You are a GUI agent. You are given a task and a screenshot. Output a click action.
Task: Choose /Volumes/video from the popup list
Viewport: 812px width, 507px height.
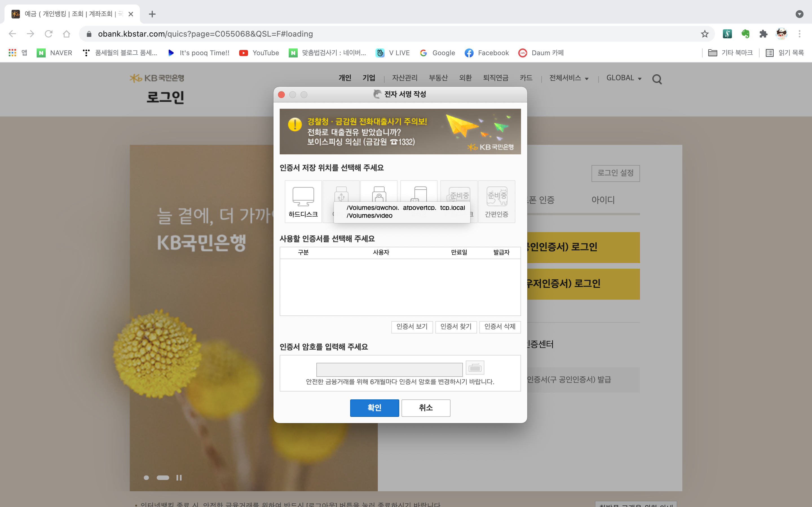[369, 215]
